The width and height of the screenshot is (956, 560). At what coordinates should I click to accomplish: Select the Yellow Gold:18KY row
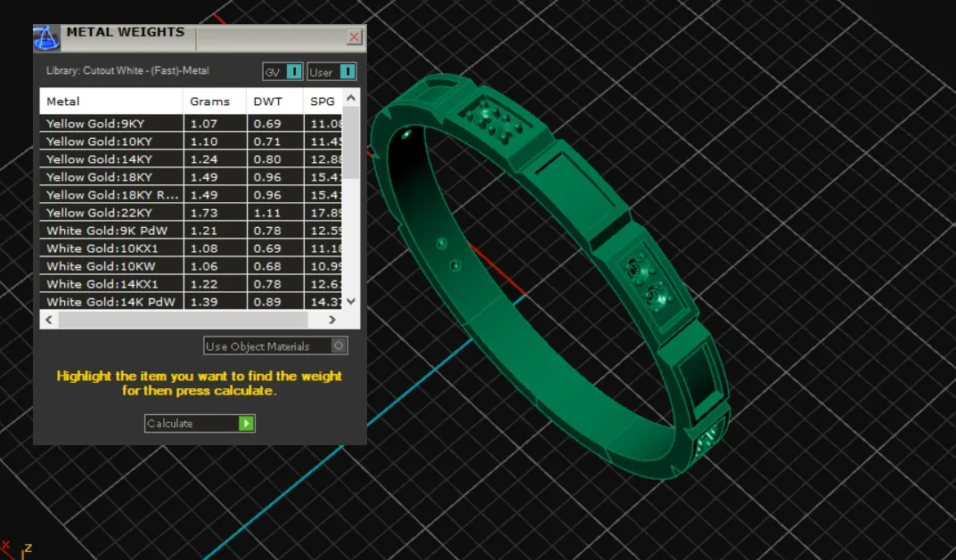point(191,176)
